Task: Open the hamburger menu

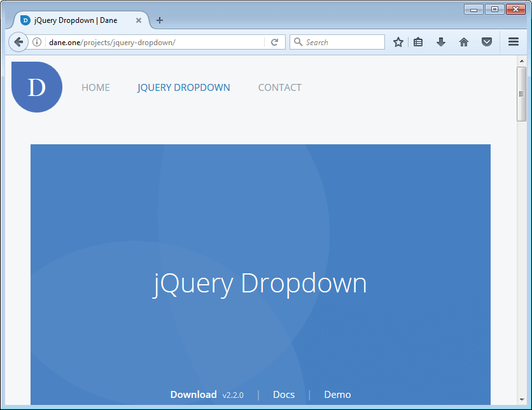Action: coord(514,42)
